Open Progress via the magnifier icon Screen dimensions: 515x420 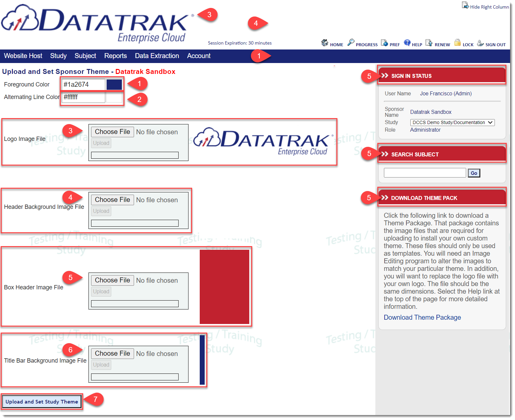[x=351, y=42]
